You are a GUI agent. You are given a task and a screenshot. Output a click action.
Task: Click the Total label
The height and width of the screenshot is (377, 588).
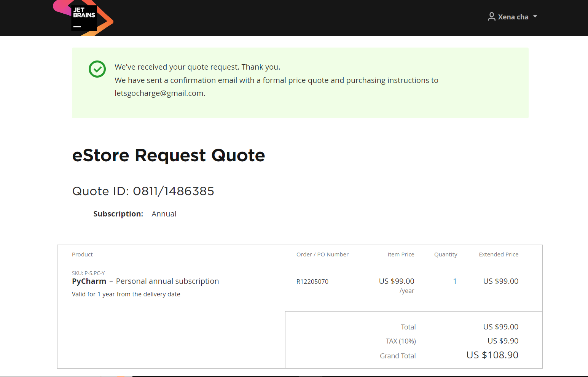click(408, 327)
